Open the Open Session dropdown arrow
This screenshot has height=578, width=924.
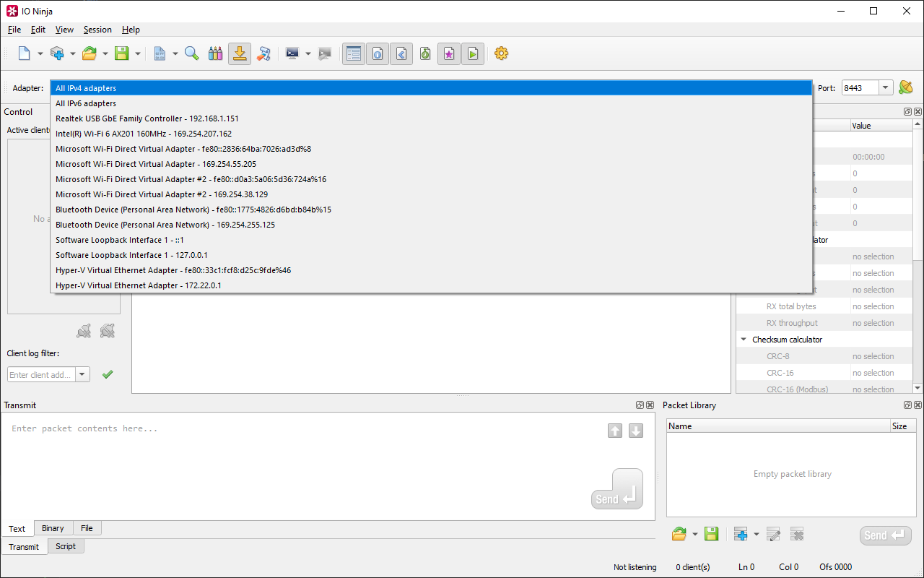pos(105,53)
